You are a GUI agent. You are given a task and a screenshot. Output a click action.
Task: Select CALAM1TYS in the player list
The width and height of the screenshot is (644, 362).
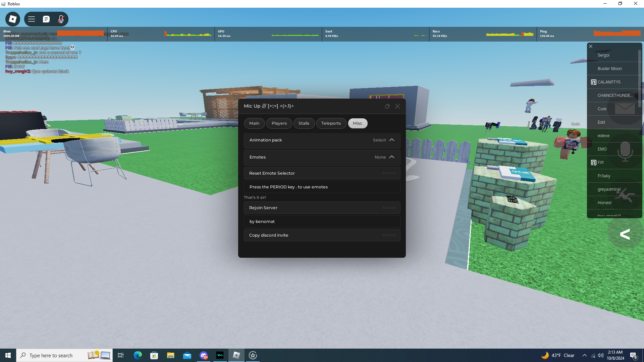coord(609,82)
